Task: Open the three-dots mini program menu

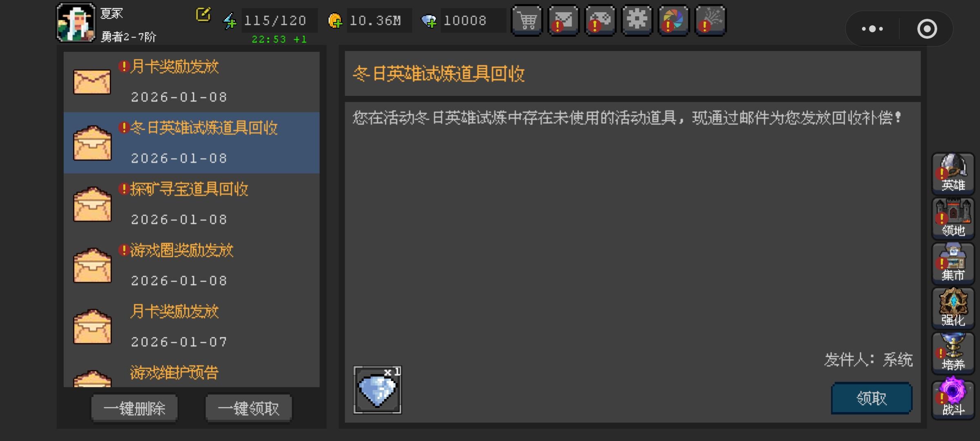Action: click(x=872, y=29)
